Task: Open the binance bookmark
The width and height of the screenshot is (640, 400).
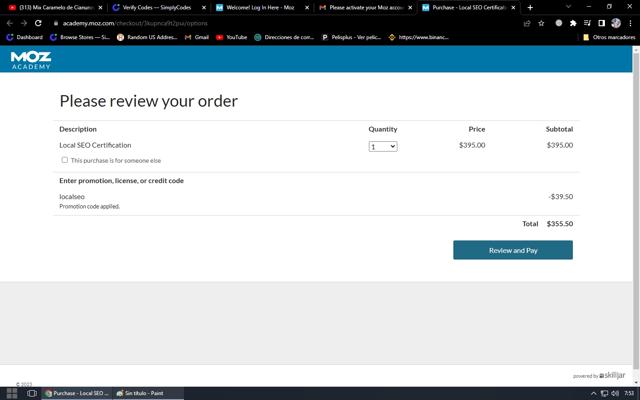Action: tap(418, 37)
